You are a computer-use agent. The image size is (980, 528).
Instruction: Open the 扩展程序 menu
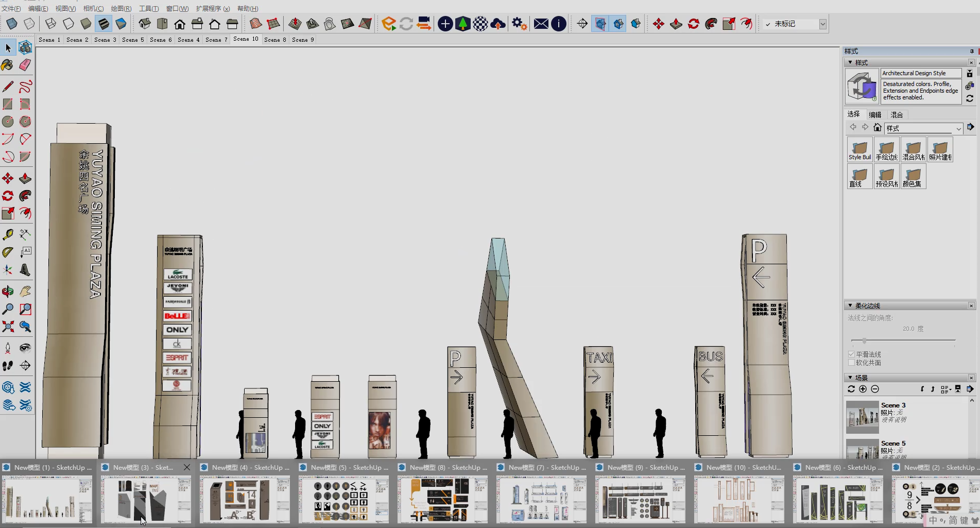point(213,8)
